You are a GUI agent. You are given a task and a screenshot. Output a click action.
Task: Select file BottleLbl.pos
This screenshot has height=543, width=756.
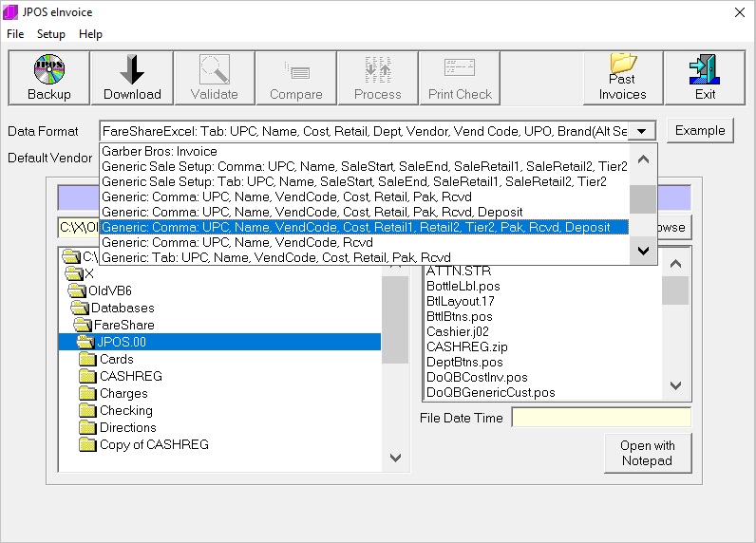point(463,286)
